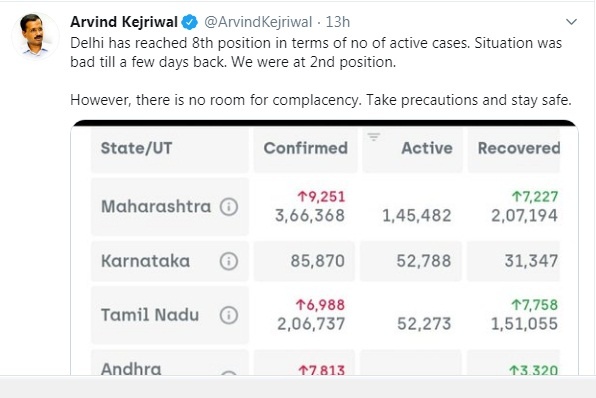The height and width of the screenshot is (398, 596).
Task: Open the embedded table image in tweet
Action: 324,249
